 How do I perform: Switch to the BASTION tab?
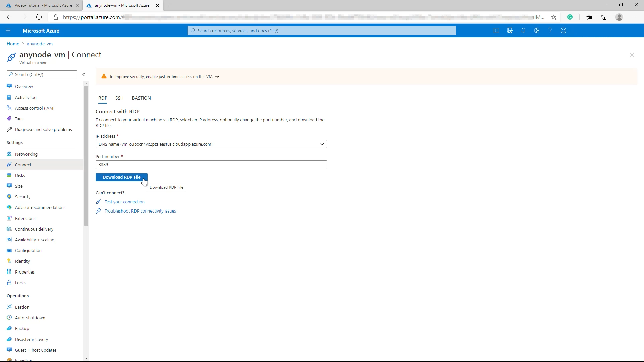(141, 98)
